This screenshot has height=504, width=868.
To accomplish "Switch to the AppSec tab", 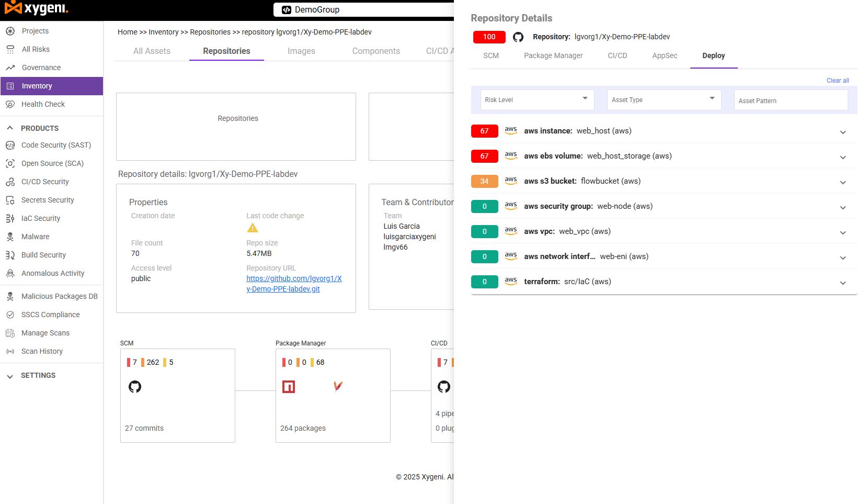I will point(665,55).
